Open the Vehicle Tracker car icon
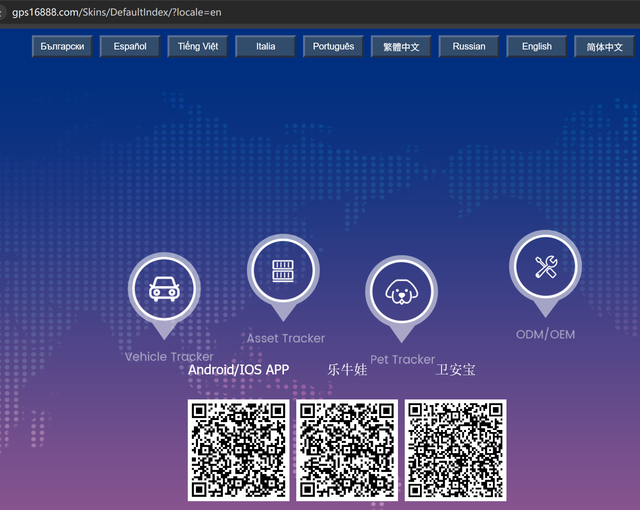Image resolution: width=640 pixels, height=510 pixels. pyautogui.click(x=164, y=289)
